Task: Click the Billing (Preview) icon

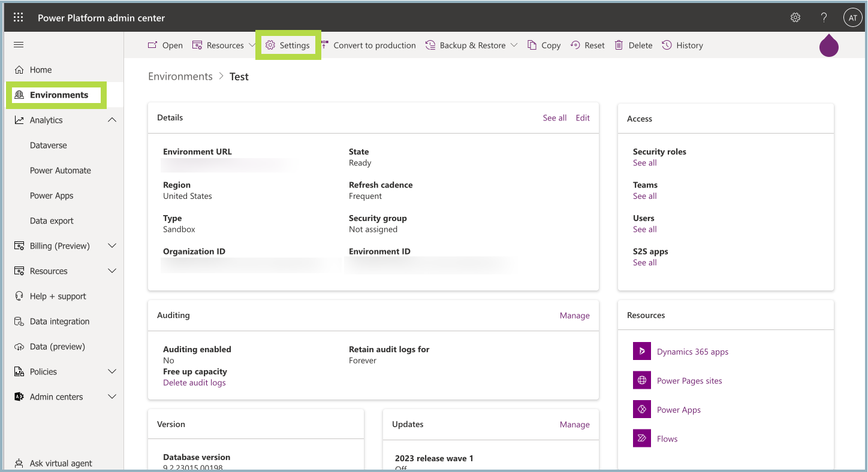Action: pos(19,246)
